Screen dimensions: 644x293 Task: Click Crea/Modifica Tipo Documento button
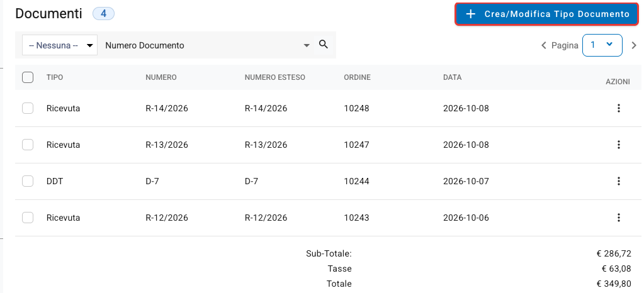546,14
